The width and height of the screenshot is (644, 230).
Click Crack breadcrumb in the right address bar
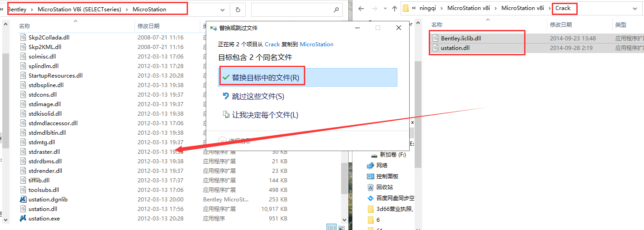click(563, 8)
